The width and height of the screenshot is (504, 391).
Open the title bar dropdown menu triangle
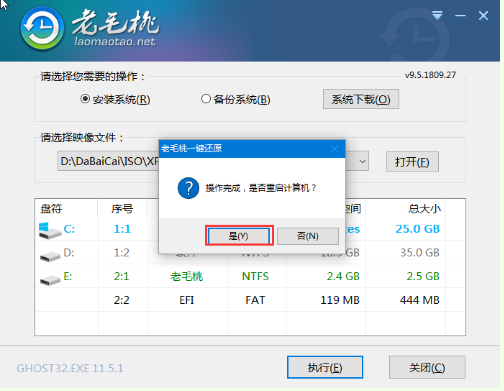(437, 15)
